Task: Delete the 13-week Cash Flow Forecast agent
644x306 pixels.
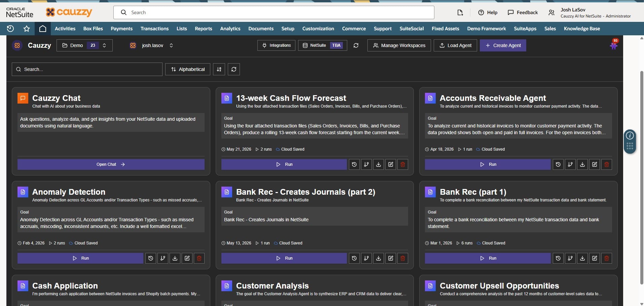Action: click(x=403, y=164)
